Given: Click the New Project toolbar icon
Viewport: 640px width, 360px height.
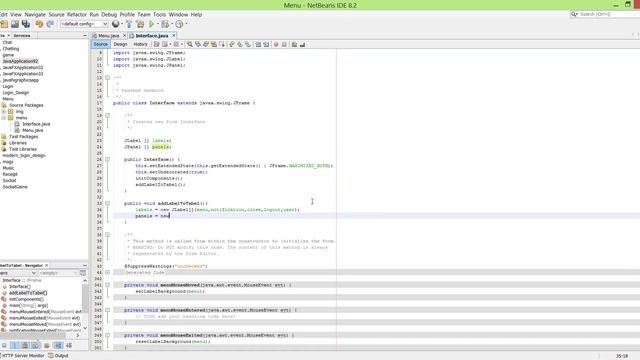Looking at the screenshot, I should coord(4,24).
